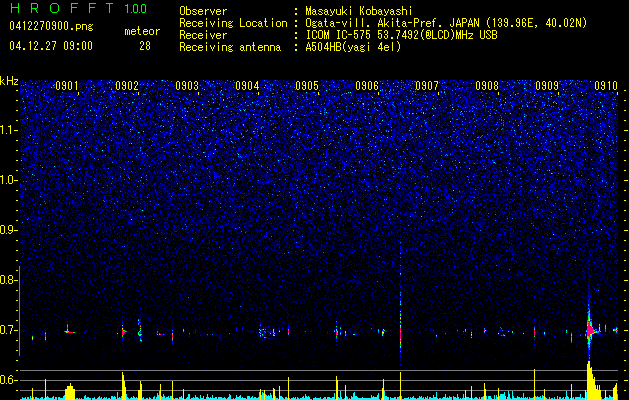The width and height of the screenshot is (629, 400).
Task: Click the 1.1 kHz axis label
Action: pos(9,130)
